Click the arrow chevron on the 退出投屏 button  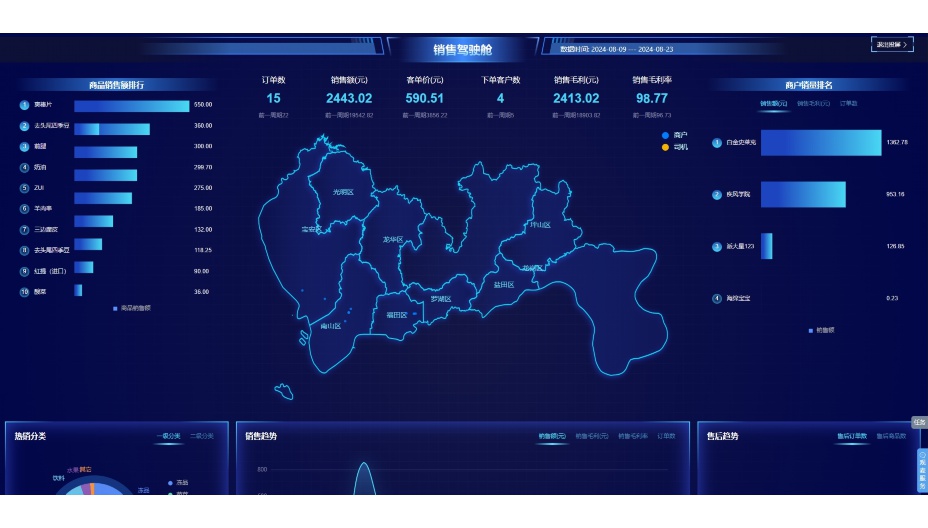(x=906, y=44)
